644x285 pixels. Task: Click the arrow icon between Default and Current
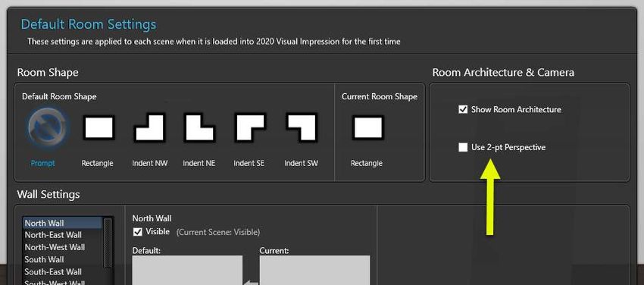[x=252, y=283]
